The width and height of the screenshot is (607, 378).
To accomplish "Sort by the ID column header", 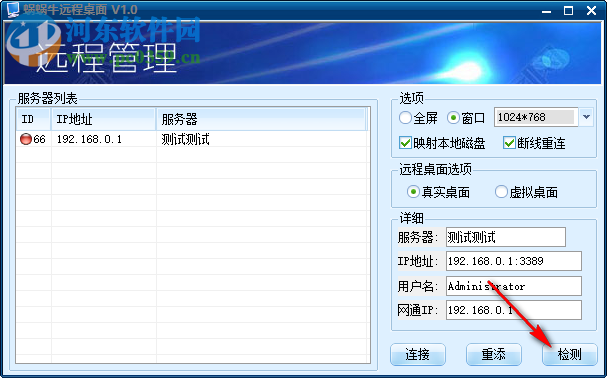I will click(x=33, y=119).
